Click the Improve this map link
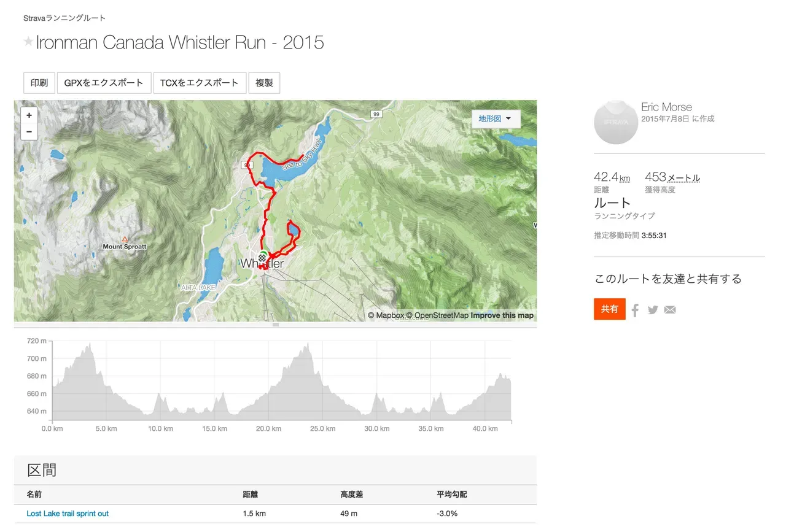Viewport: 786px width, 532px height. click(502, 315)
